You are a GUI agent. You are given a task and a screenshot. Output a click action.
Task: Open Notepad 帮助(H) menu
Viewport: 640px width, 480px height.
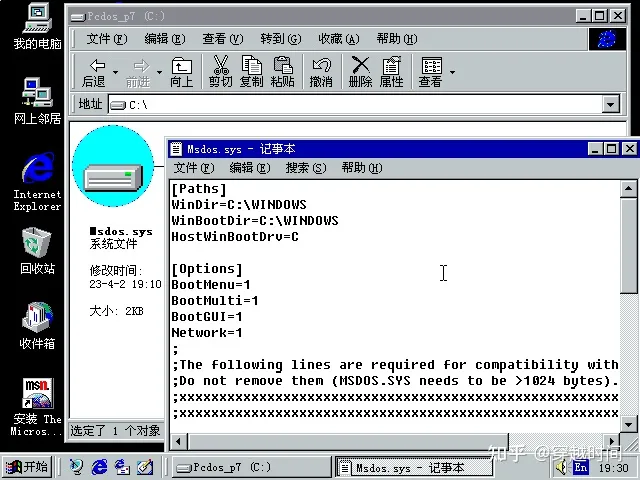click(x=362, y=168)
